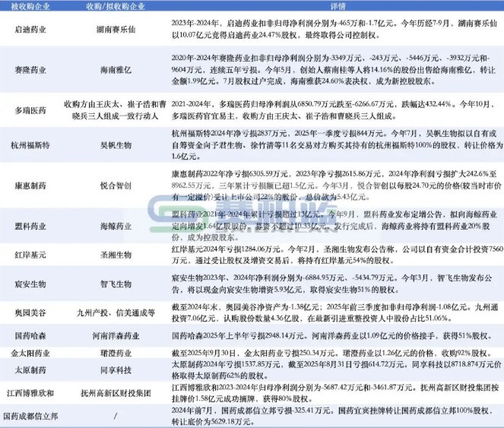The width and height of the screenshot is (504, 428).
Task: Click the 收购/拟收购企业 column header
Action: click(x=116, y=6)
